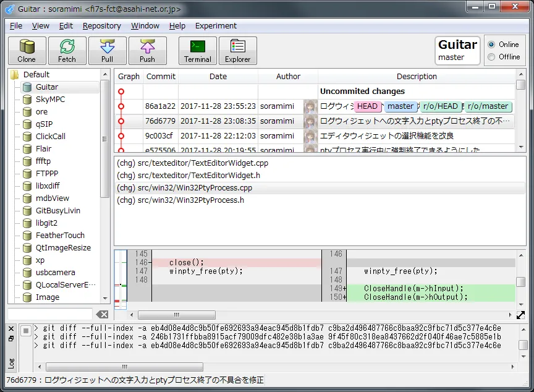Clear the repository filter text
The image size is (534, 392).
[103, 315]
